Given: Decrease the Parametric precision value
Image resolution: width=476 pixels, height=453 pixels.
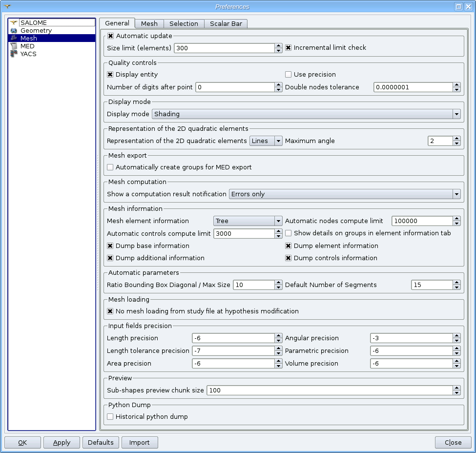Looking at the screenshot, I should (456, 353).
